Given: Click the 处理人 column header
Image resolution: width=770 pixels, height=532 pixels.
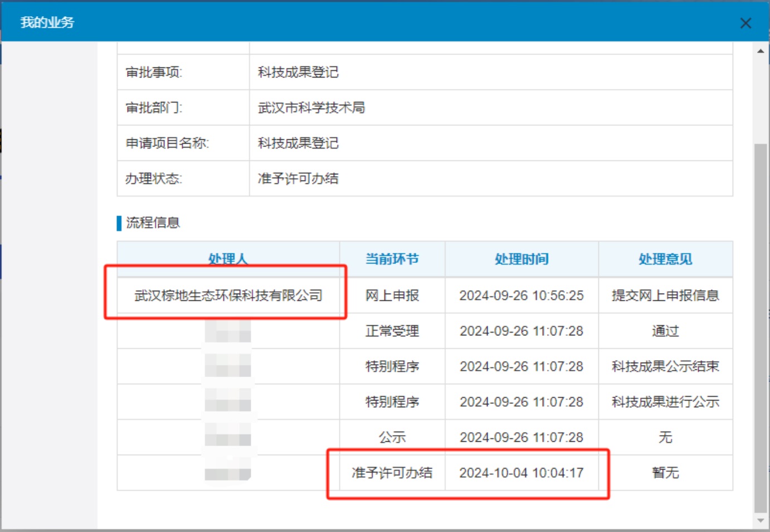Looking at the screenshot, I should pos(228,259).
